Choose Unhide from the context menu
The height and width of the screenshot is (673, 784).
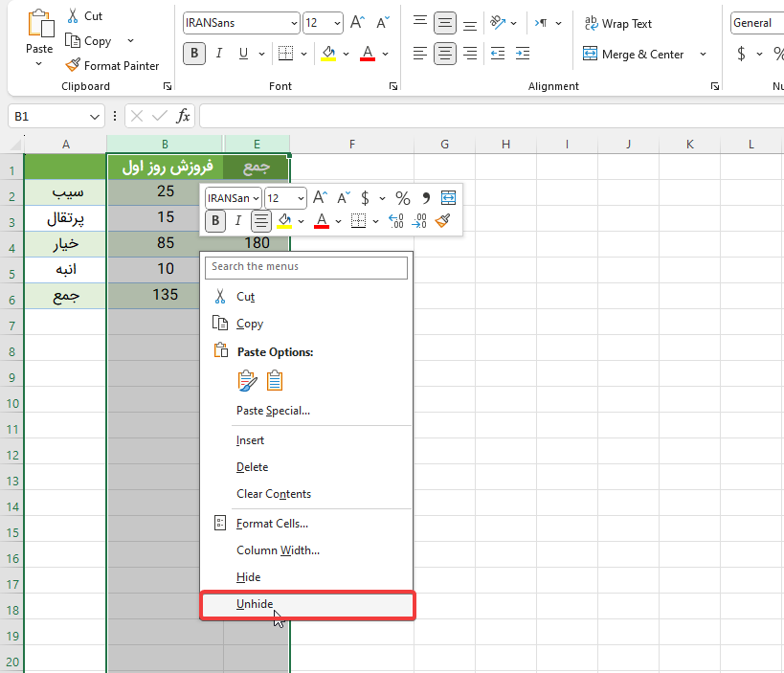tap(255, 604)
